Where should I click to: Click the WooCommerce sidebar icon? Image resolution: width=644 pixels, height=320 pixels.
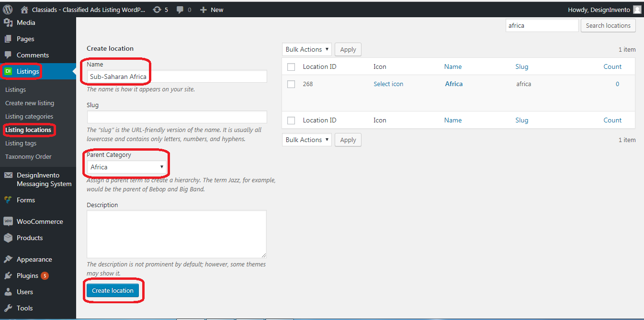[8, 221]
